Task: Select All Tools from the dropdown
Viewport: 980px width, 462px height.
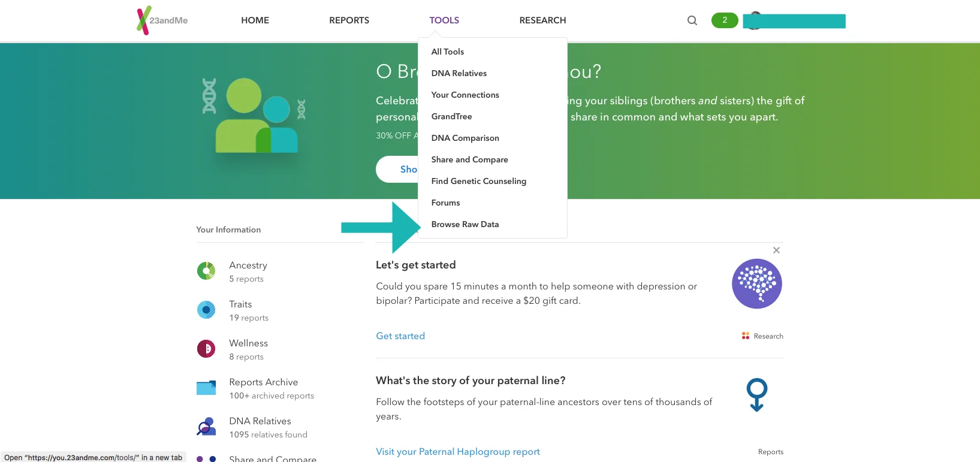Action: [448, 52]
